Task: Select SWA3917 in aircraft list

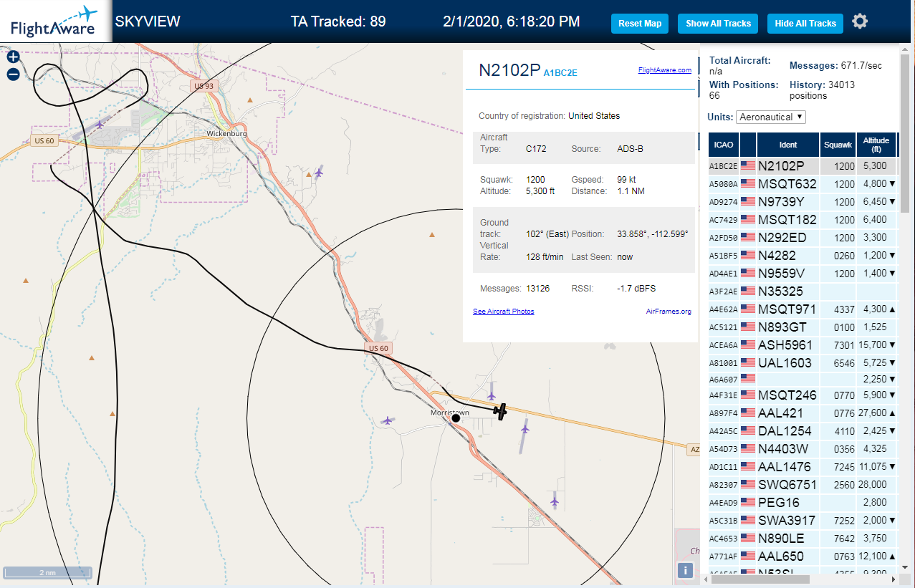Action: pyautogui.click(x=786, y=521)
